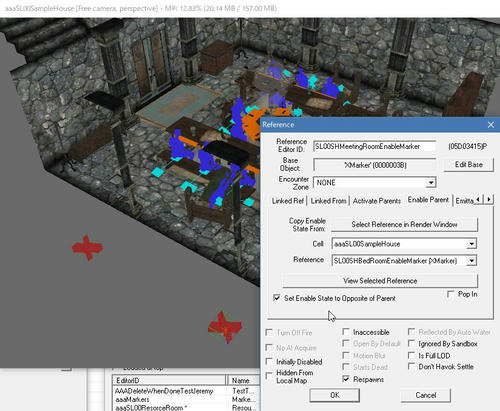500x411 pixels.
Task: Enable the Pop In checkbox
Action: (451, 294)
